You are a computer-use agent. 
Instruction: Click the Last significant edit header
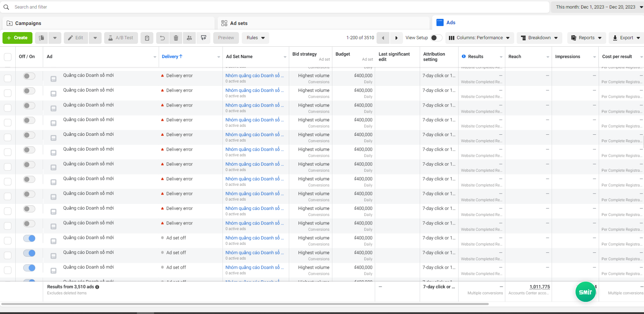tap(394, 57)
